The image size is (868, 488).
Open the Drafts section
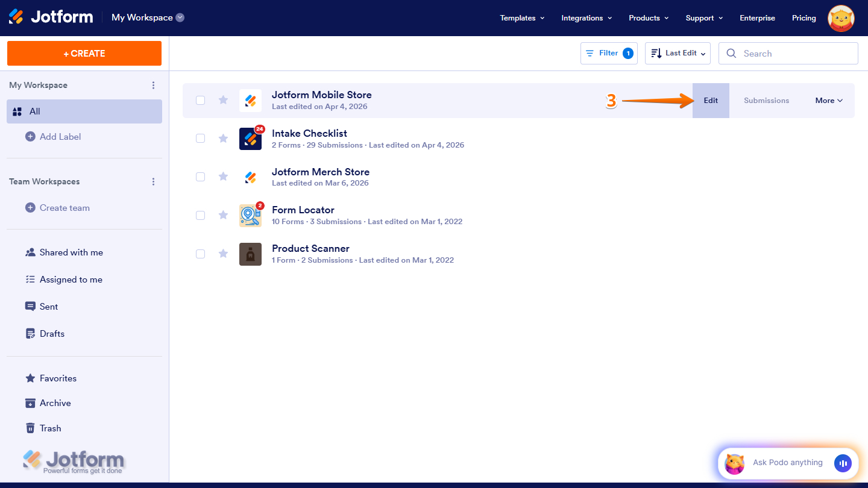tap(51, 333)
